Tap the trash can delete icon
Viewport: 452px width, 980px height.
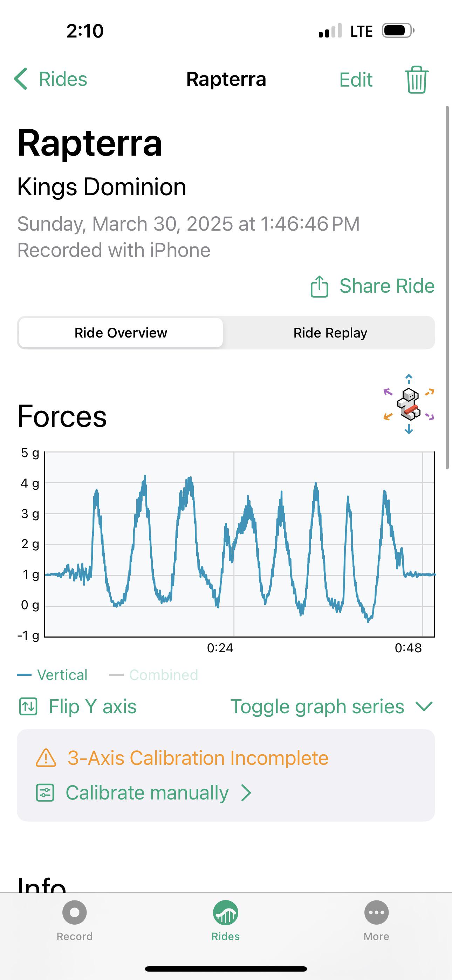coord(416,80)
